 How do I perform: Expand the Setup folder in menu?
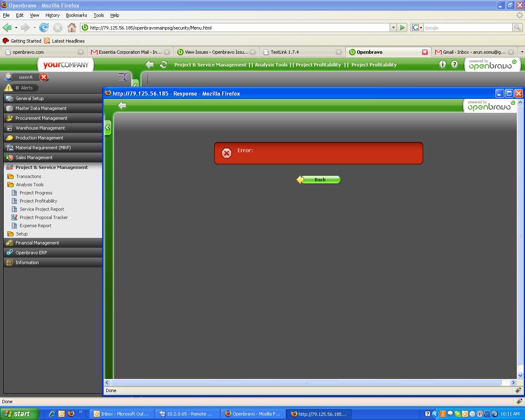click(x=22, y=234)
